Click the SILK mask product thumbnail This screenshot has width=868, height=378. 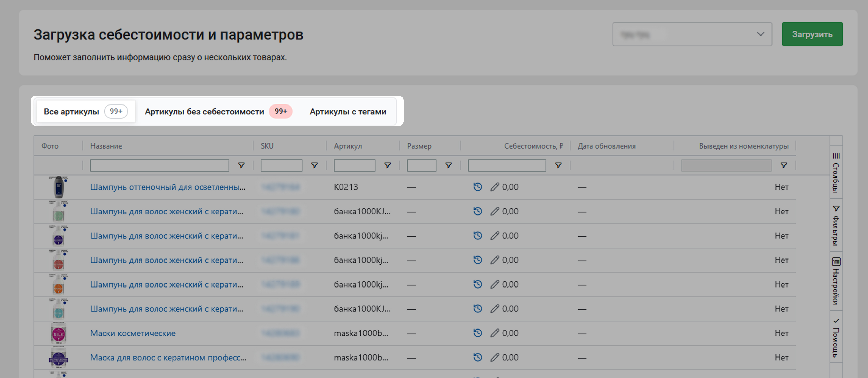tap(58, 333)
